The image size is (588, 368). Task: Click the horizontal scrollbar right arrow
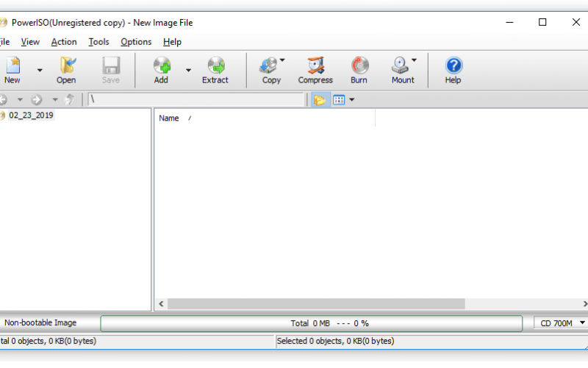tap(584, 304)
